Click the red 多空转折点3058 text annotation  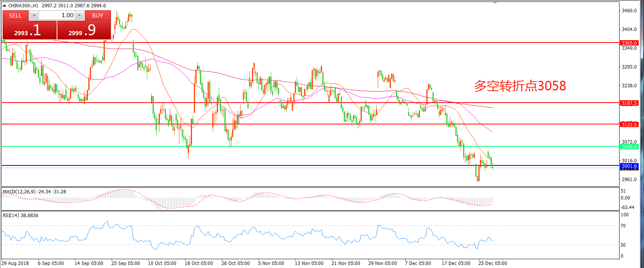(520, 86)
